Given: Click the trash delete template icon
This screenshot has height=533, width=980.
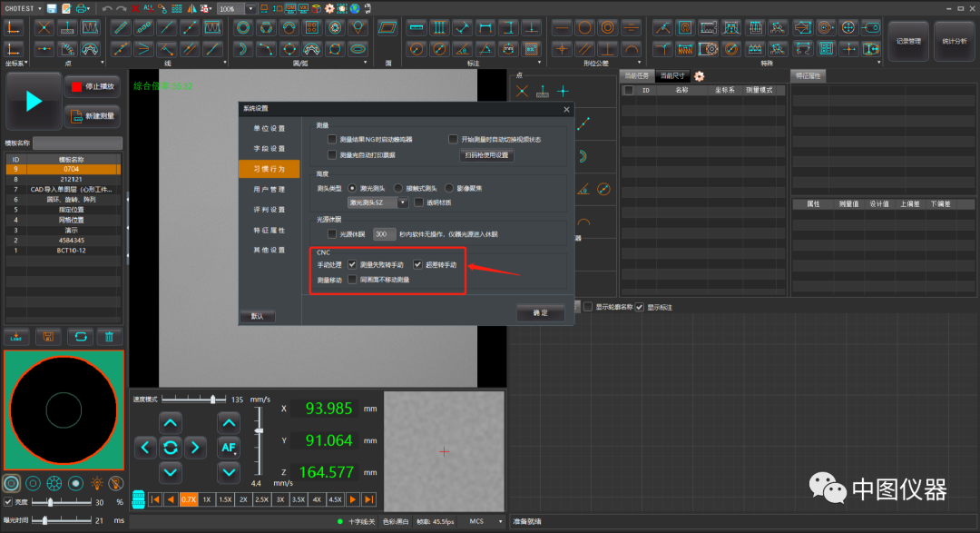Looking at the screenshot, I should [x=109, y=337].
